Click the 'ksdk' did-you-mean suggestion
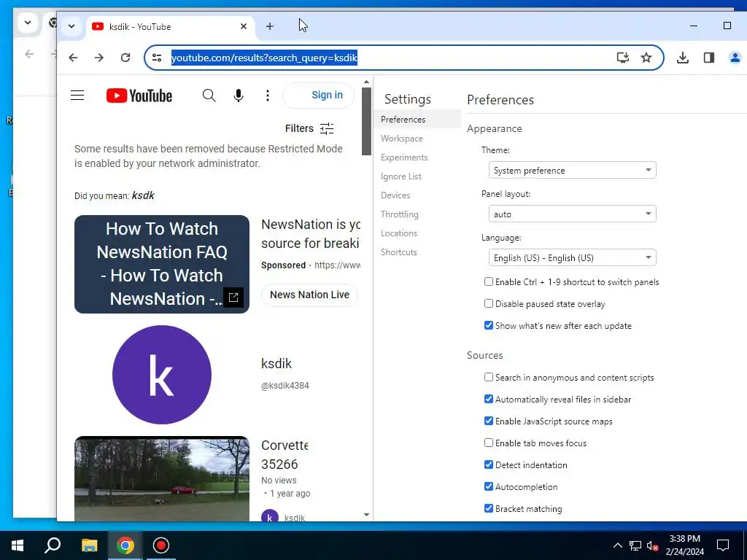This screenshot has width=747, height=560. point(143,195)
